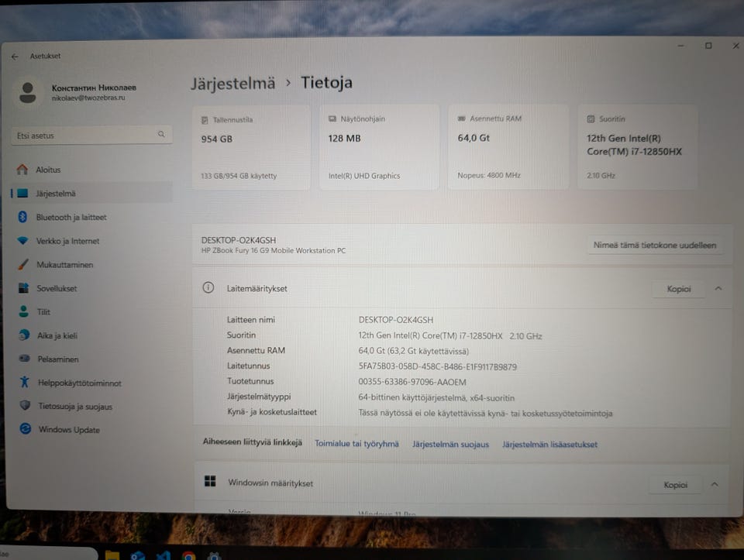The height and width of the screenshot is (560, 744).
Task: Click Kopioi button for Windowsin määritykset
Action: [675, 485]
